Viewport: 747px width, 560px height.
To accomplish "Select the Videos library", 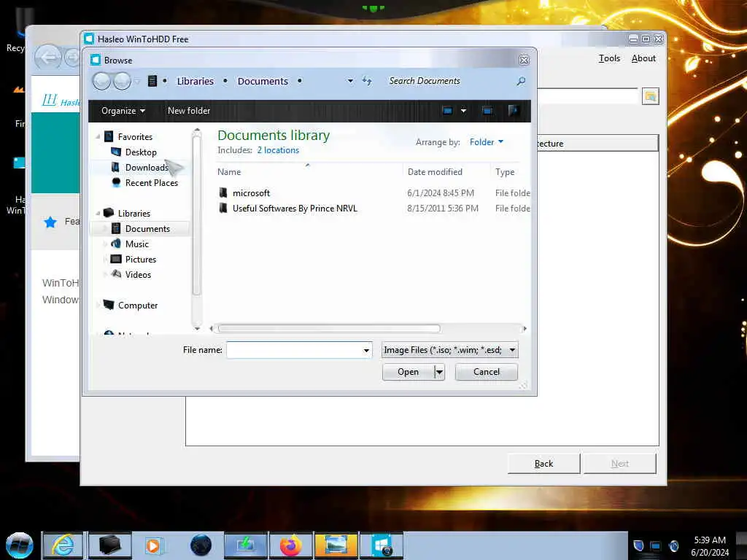I will click(138, 275).
